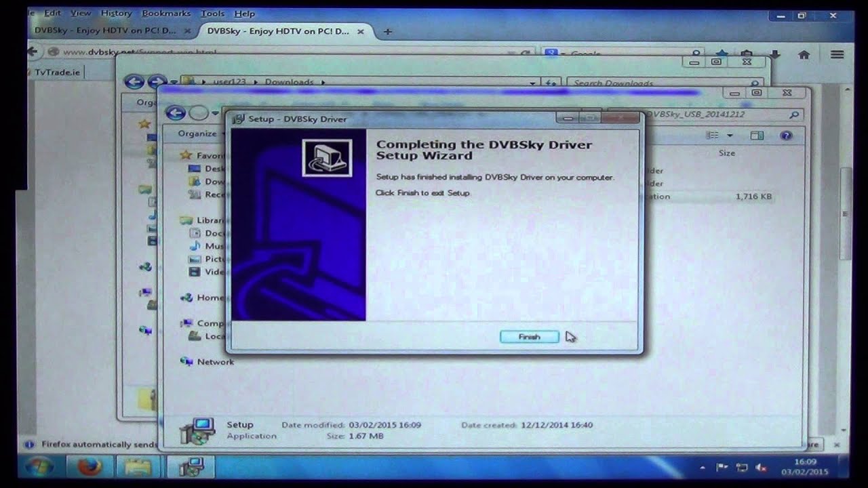Open the History menu in Firefox

pyautogui.click(x=116, y=13)
